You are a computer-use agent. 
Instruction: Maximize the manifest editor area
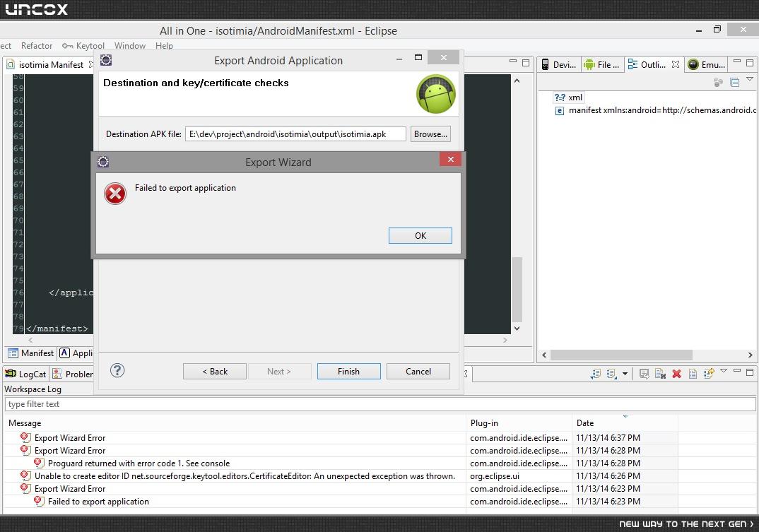pos(526,62)
